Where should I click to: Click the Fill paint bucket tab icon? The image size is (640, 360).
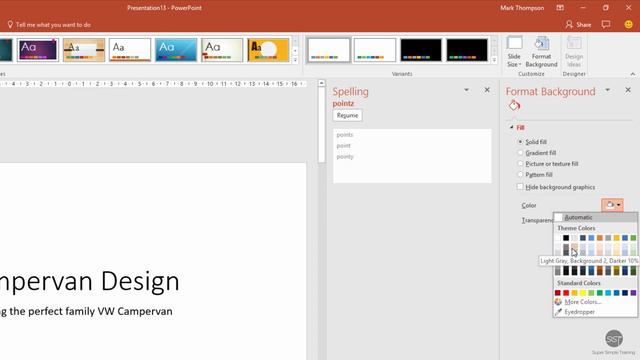click(x=514, y=105)
